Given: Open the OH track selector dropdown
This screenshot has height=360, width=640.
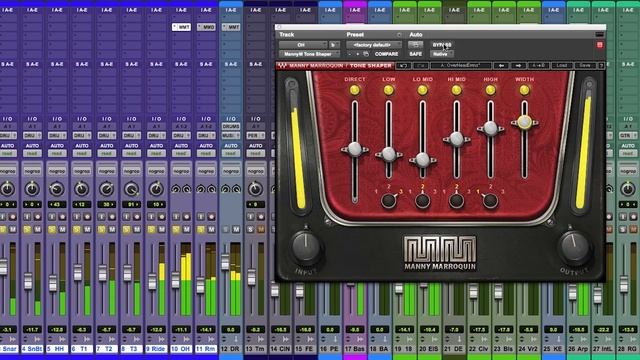Looking at the screenshot, I should tap(303, 45).
